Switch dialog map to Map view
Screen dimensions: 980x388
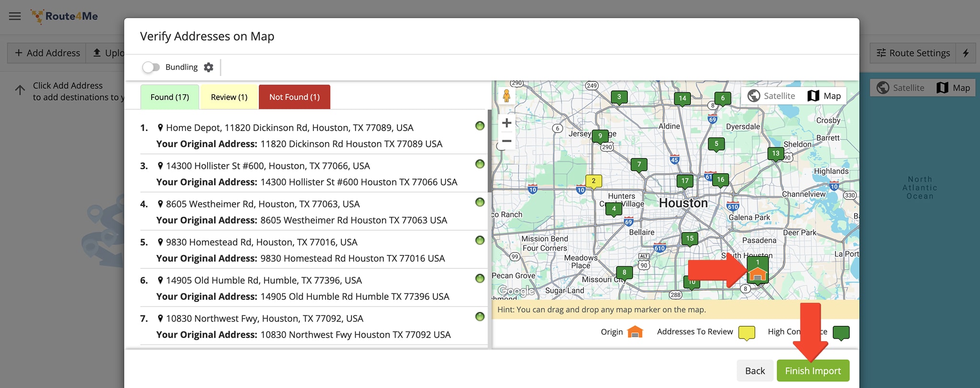824,96
